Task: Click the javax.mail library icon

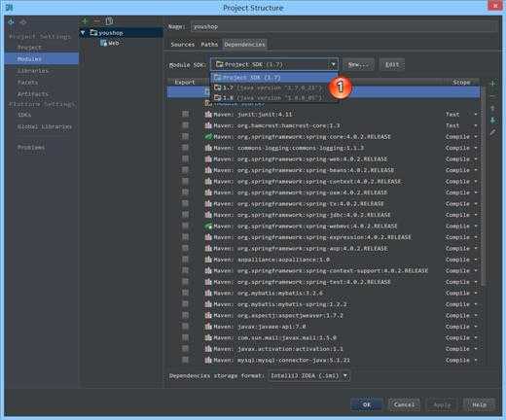Action: click(x=208, y=337)
